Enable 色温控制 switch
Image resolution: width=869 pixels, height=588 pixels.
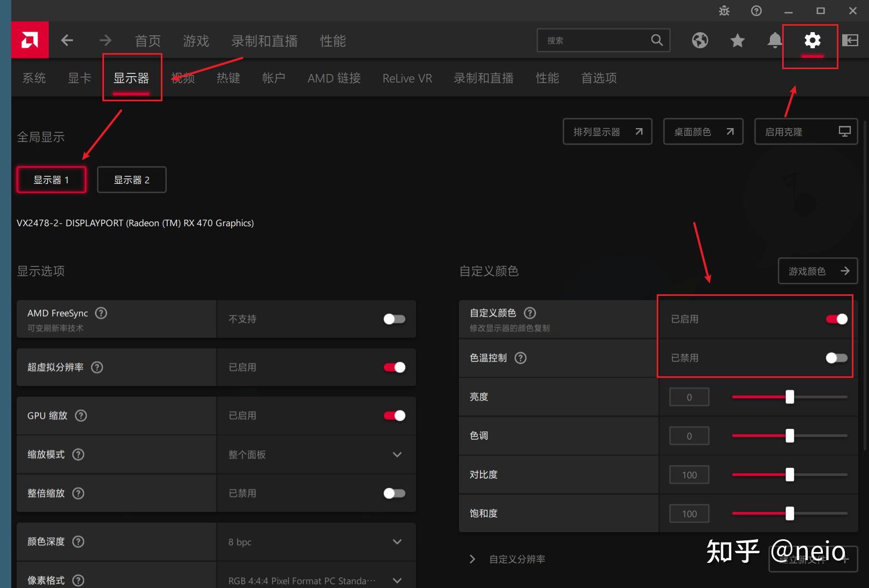pos(837,358)
